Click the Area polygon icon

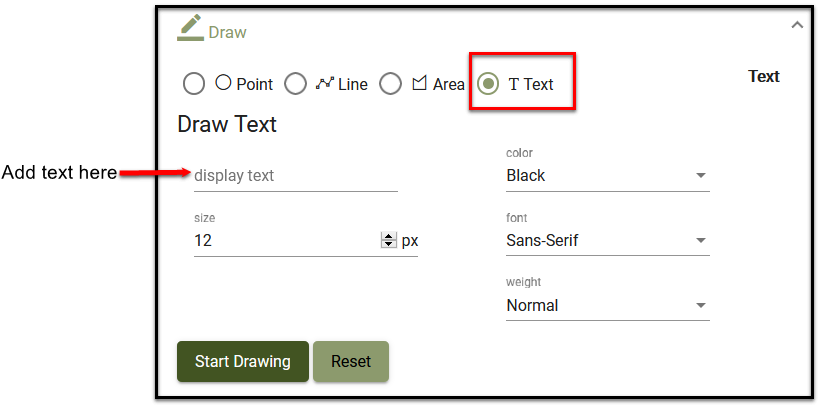420,83
